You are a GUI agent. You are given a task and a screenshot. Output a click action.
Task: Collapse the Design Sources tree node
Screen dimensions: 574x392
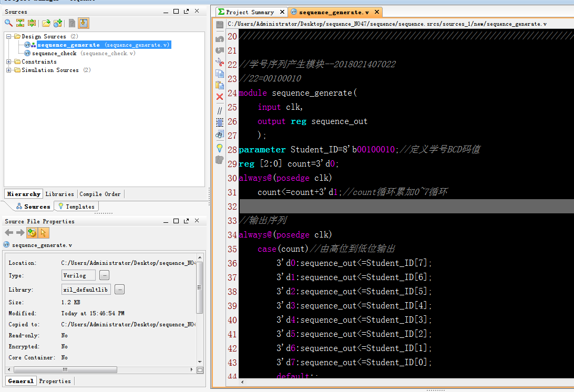[9, 37]
